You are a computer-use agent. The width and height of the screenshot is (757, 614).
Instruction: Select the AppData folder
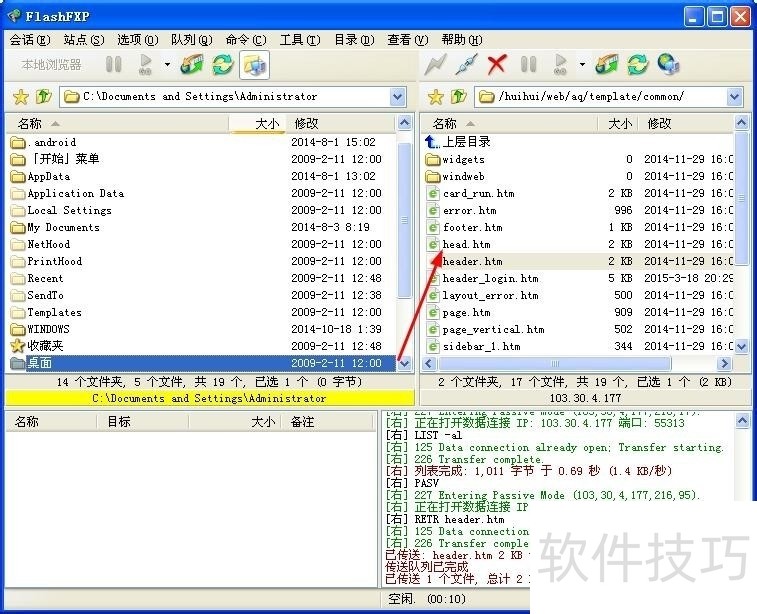pos(202,176)
